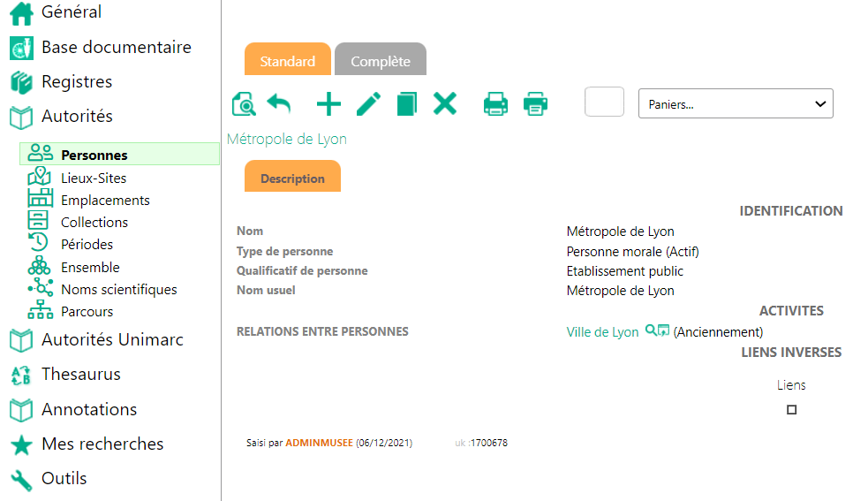The image size is (868, 501).
Task: Click the IDENTIFICATION heading
Action: (791, 211)
